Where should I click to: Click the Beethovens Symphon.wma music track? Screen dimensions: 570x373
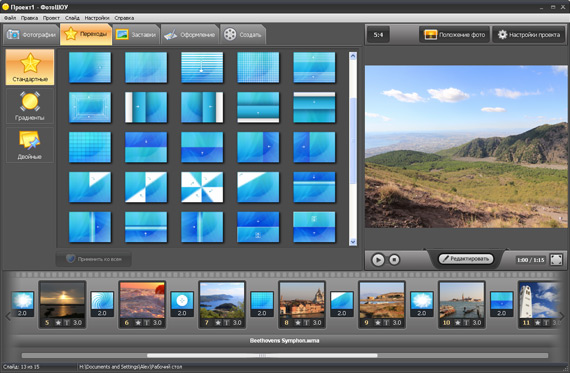(x=285, y=341)
